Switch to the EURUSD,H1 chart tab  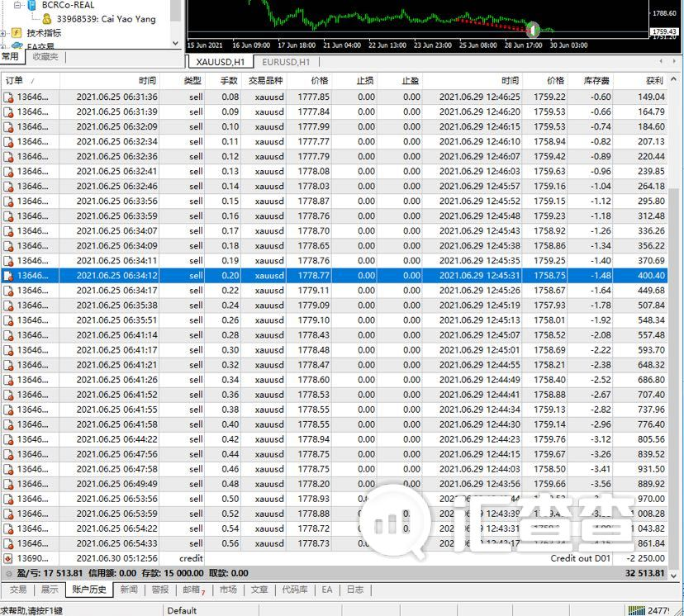click(x=286, y=62)
